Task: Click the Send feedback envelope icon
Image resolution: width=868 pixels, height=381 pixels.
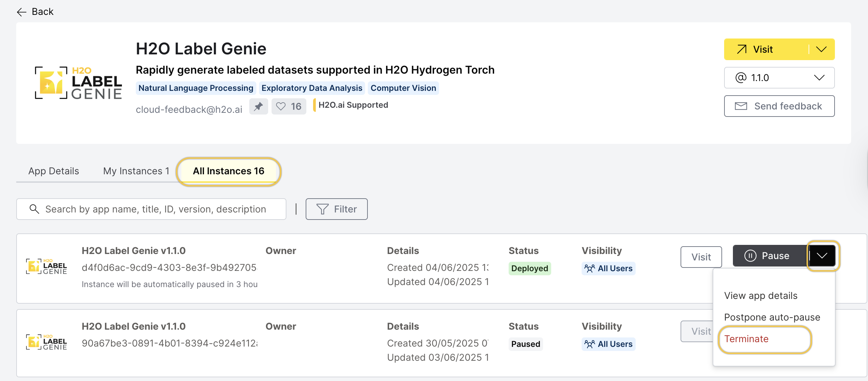Action: point(741,106)
